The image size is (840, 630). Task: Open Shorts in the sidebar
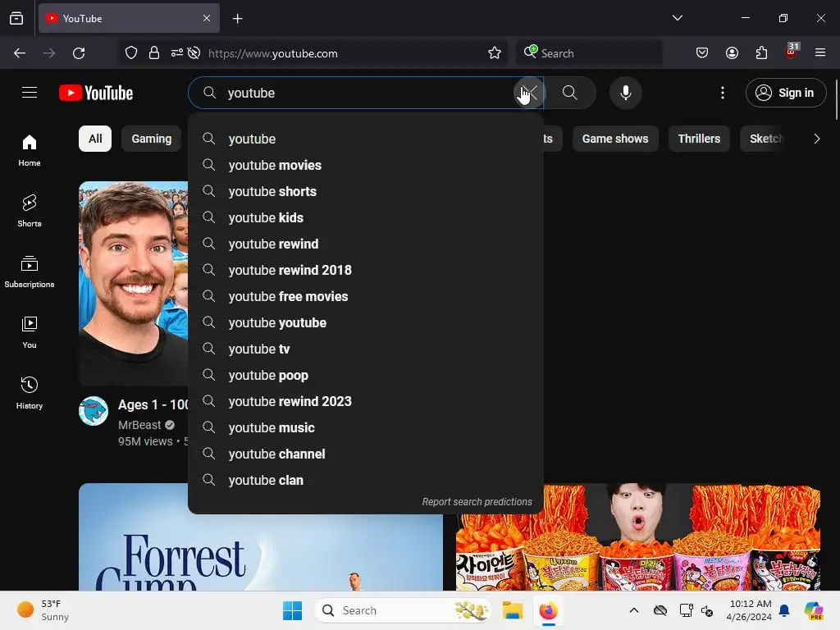pos(30,211)
